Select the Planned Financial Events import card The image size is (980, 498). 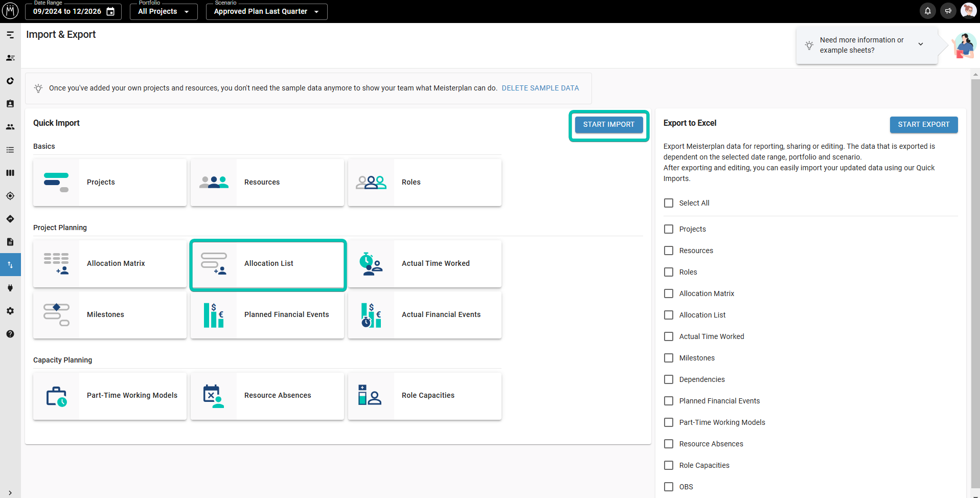click(267, 315)
